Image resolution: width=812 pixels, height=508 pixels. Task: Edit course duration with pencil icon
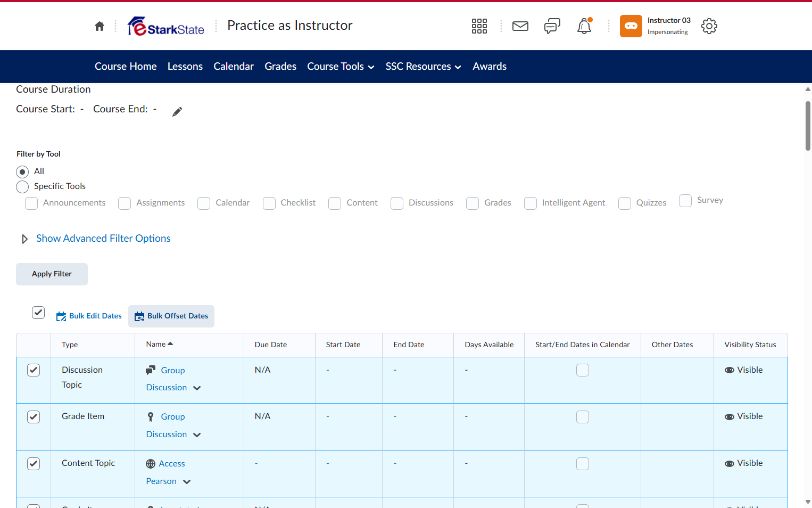click(x=177, y=111)
